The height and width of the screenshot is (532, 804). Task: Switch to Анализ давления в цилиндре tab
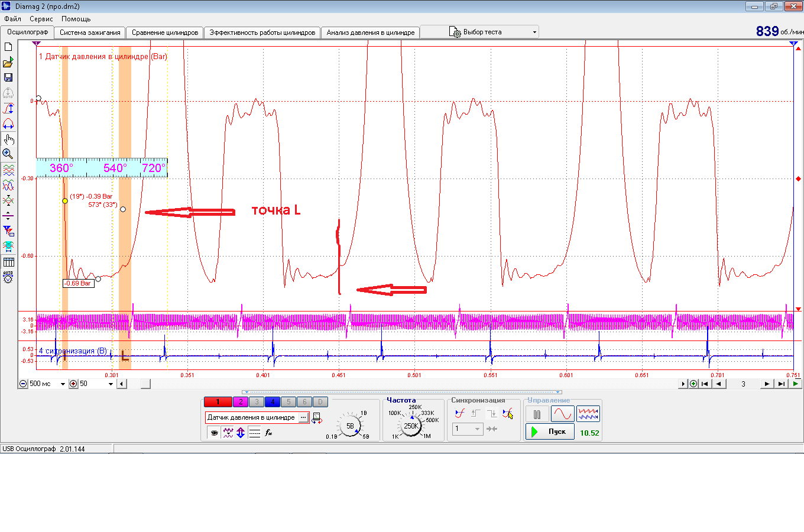click(371, 33)
